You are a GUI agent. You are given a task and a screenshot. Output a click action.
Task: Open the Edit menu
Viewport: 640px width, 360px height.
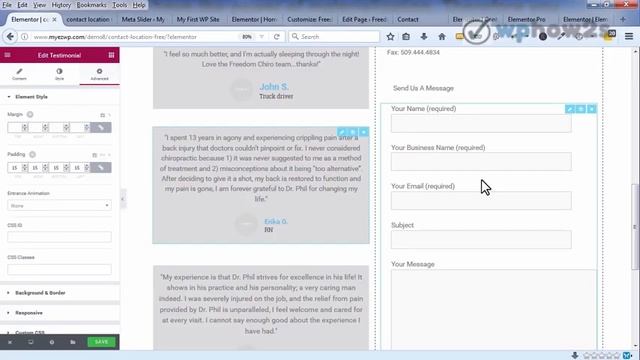(22, 5)
